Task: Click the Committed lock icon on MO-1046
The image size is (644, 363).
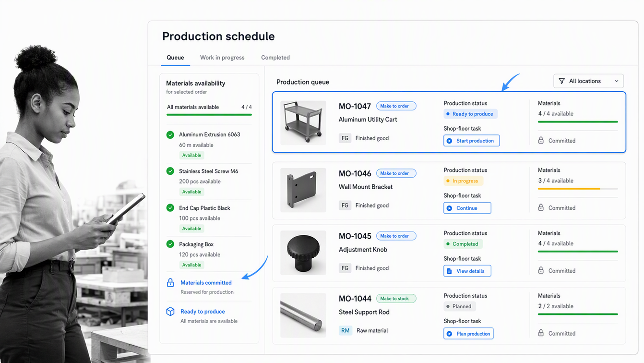Action: click(x=541, y=208)
